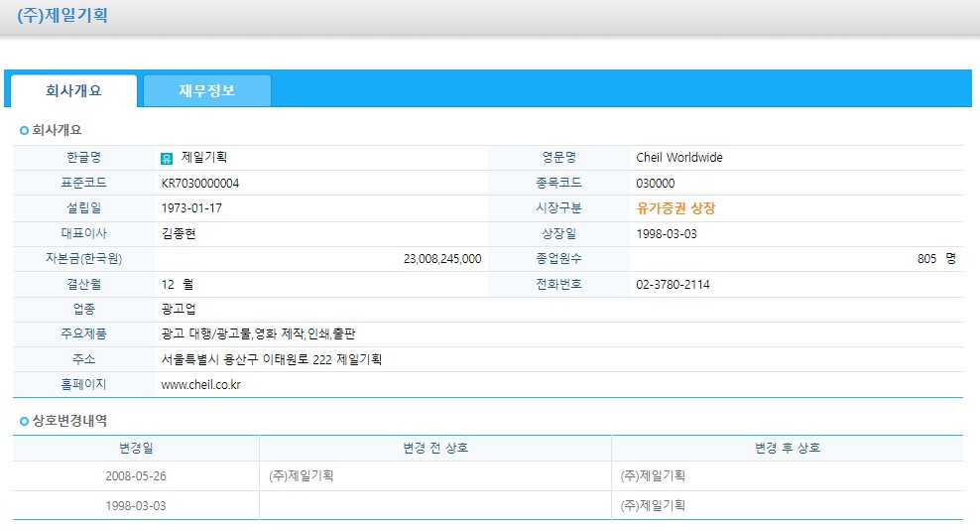Click the employee count 805
Viewport: 980px width, 530px height.
926,259
